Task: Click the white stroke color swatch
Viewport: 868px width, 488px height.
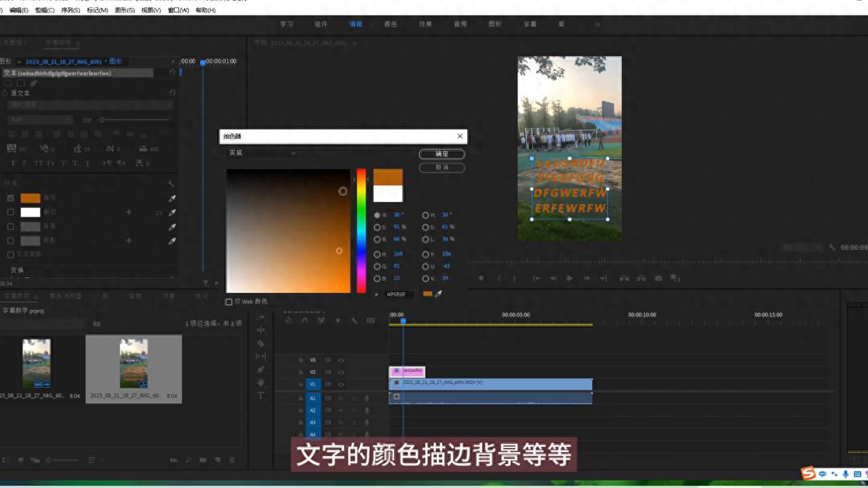Action: tap(31, 212)
